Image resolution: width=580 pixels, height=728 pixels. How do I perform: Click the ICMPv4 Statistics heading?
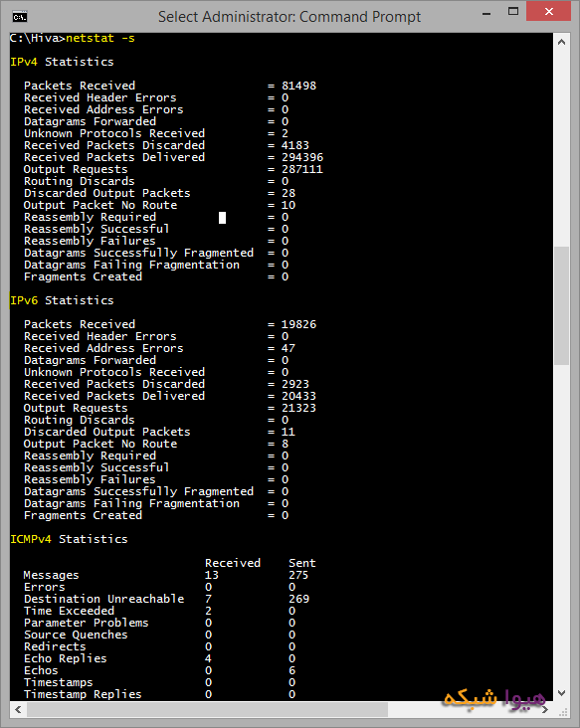coord(69,539)
